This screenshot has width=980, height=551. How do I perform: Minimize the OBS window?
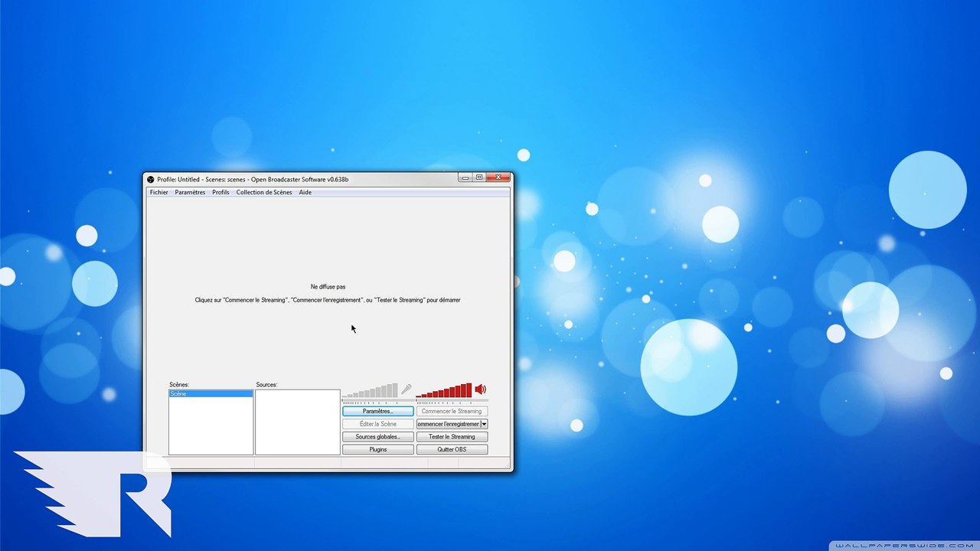tap(465, 178)
